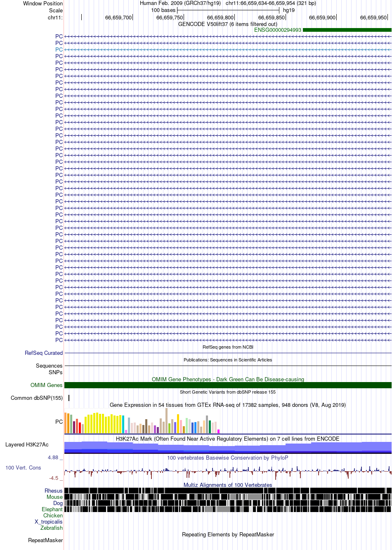Click the ENSG00000294993 gene label
The width and height of the screenshot is (392, 550).
coord(278,30)
